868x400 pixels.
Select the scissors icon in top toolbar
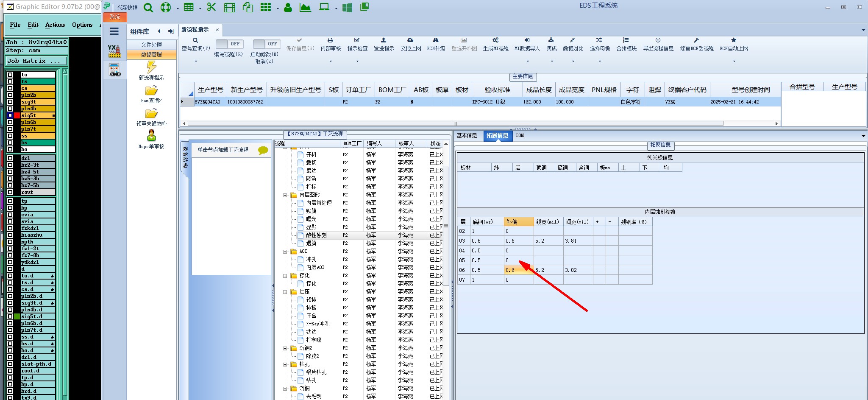coord(211,7)
